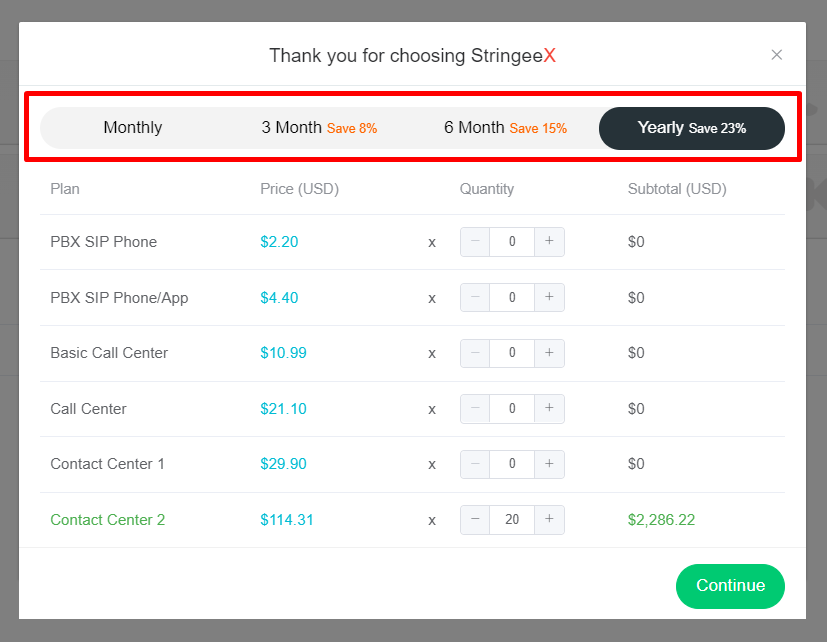Image resolution: width=827 pixels, height=642 pixels.
Task: Increase PBX SIP Phone quantity with plus
Action: (x=549, y=242)
